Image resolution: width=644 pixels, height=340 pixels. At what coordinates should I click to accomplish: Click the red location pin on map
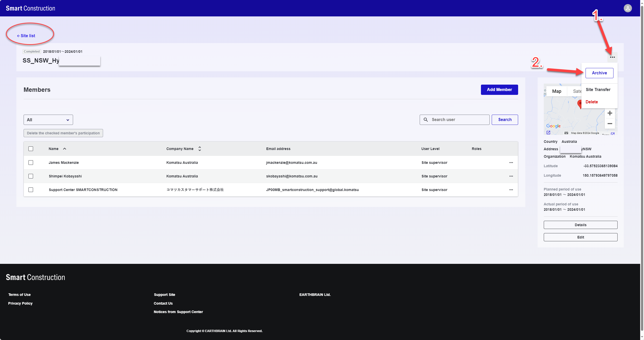click(579, 104)
